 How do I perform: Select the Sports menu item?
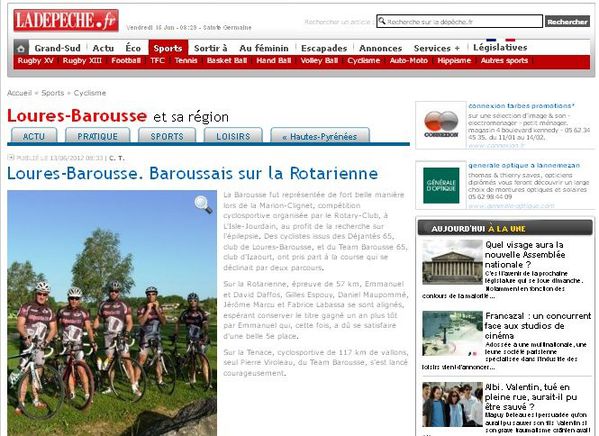[168, 48]
